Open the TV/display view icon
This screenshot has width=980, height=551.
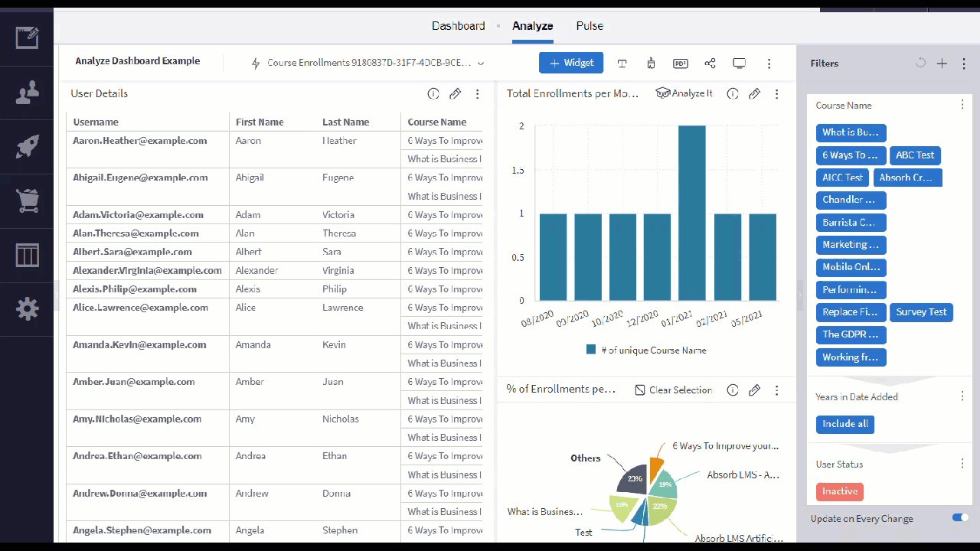click(x=739, y=64)
